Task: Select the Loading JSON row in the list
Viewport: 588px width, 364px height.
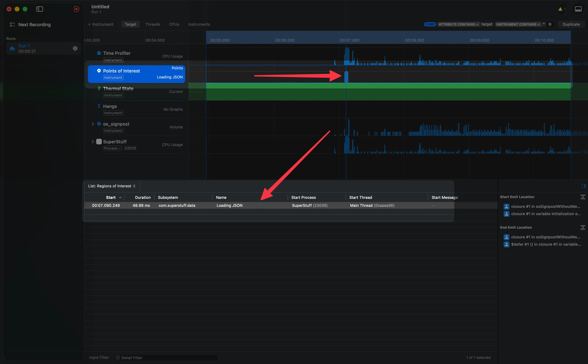Action: (229, 205)
